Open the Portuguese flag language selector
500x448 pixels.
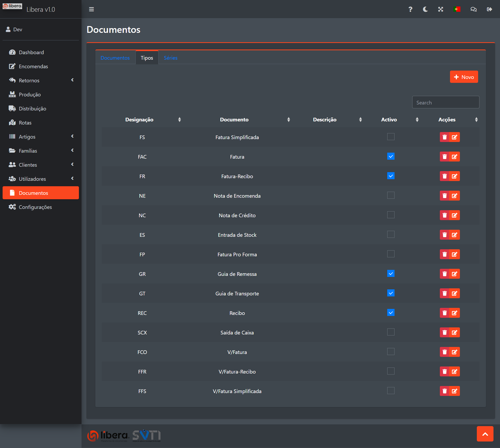[457, 9]
